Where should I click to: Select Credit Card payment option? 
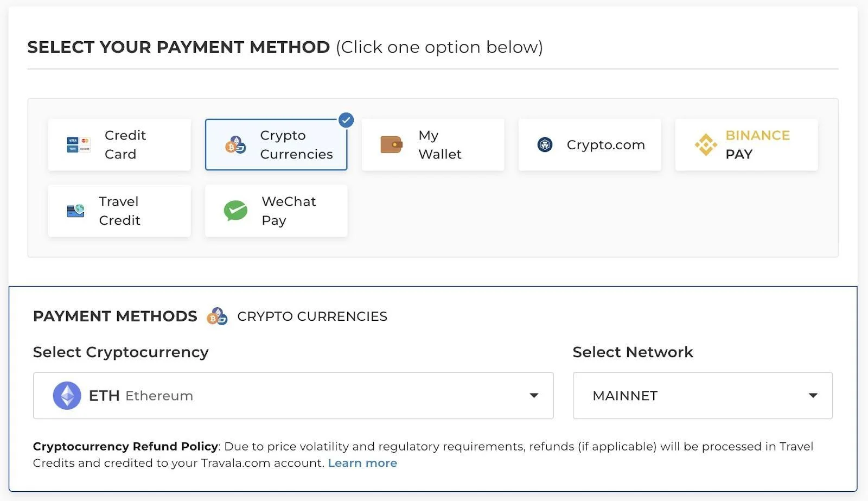[x=119, y=145]
